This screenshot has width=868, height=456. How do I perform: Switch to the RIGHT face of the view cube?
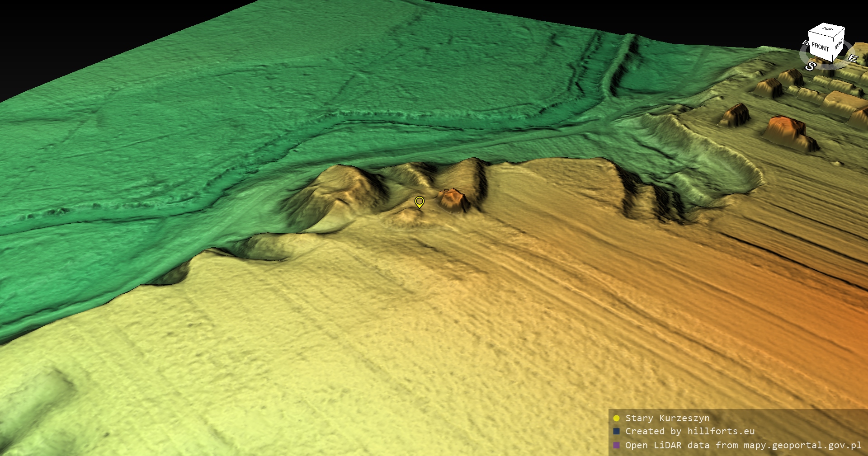pos(839,44)
